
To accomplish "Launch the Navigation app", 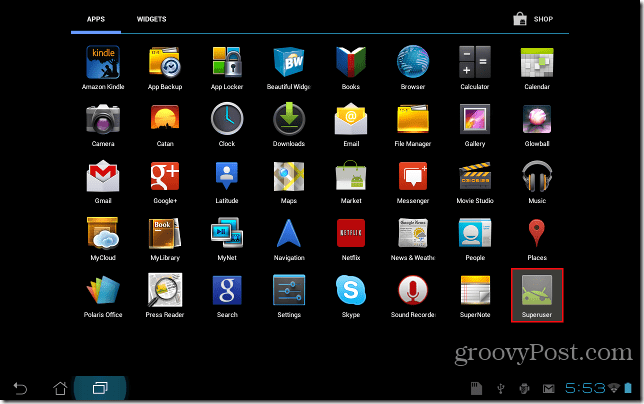I will pyautogui.click(x=289, y=239).
